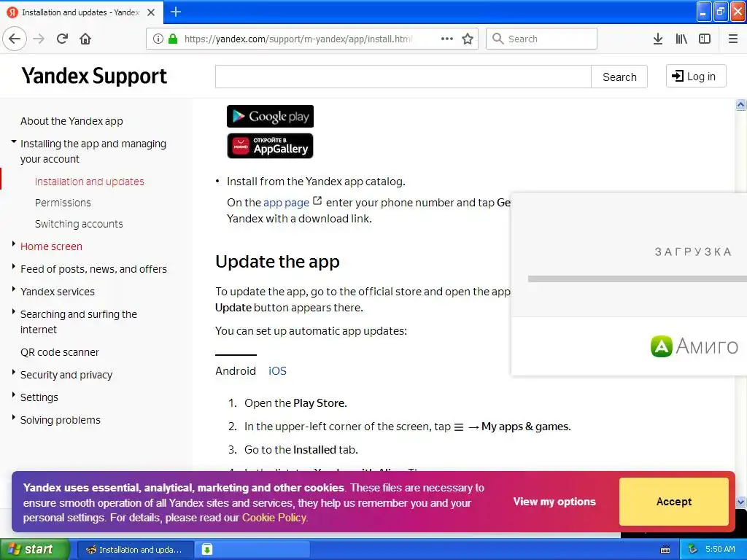This screenshot has height=560, width=747.
Task: Expand the Solving problems section
Action: pos(14,418)
